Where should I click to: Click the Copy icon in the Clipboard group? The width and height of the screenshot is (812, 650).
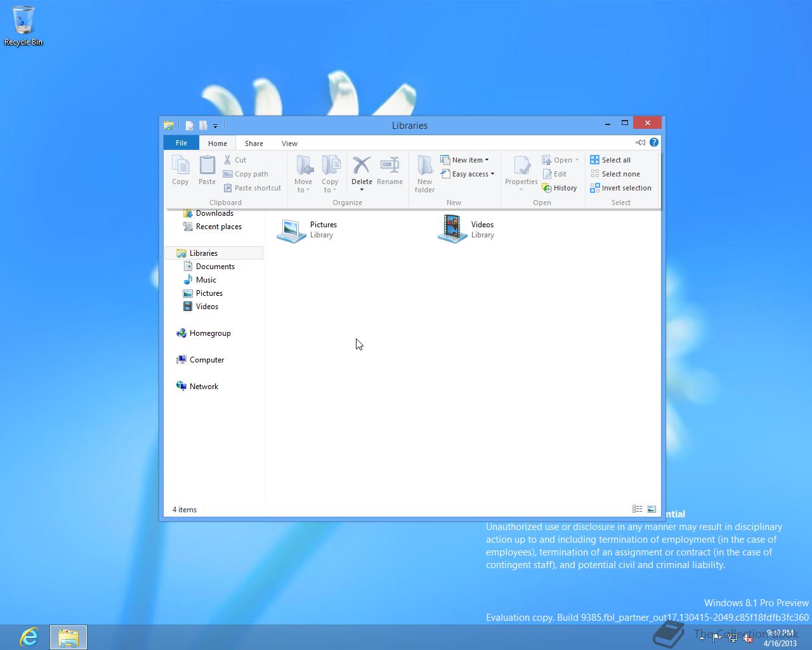(180, 166)
